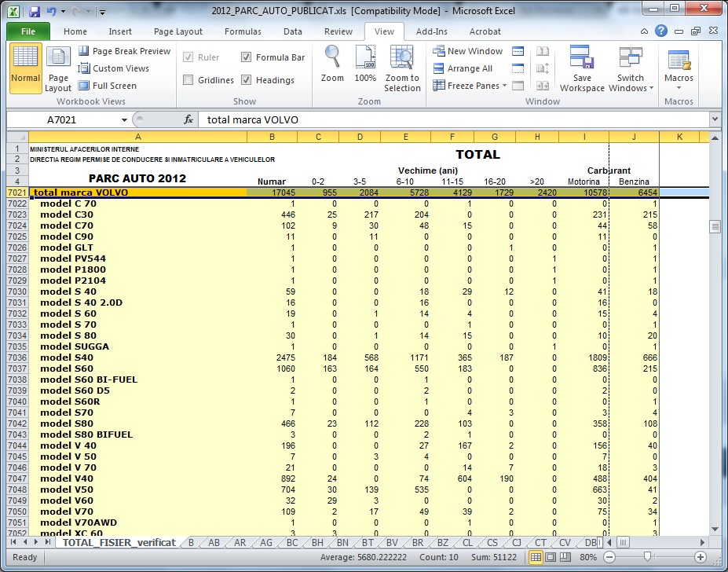Click the View Side by Side icon
This screenshot has width=728, height=572.
(543, 51)
